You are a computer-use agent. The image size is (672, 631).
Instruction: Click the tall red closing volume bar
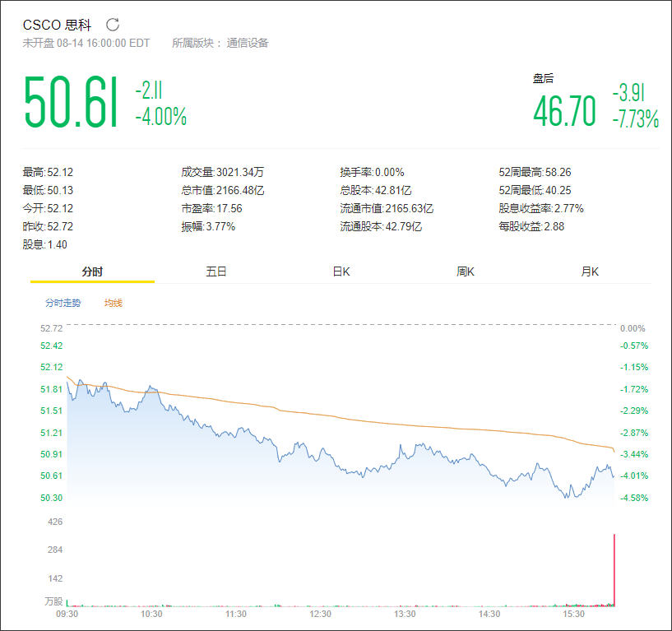pyautogui.click(x=614, y=570)
